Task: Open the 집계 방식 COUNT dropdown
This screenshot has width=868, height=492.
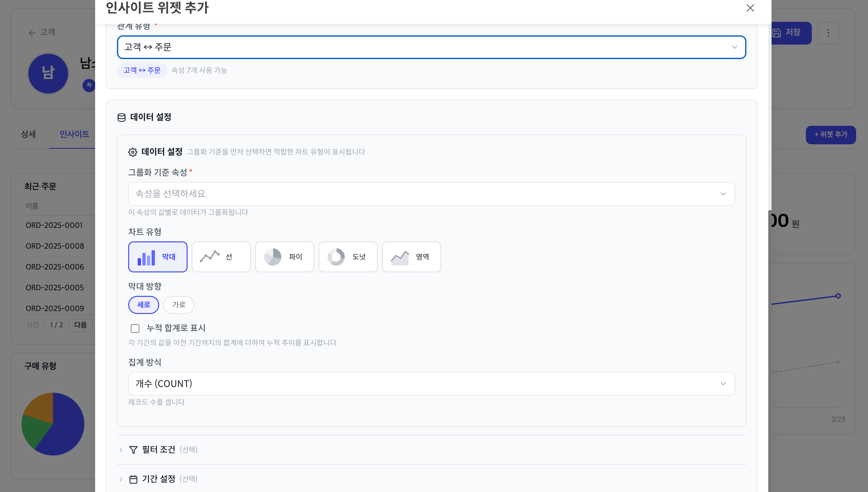Action: click(x=431, y=384)
